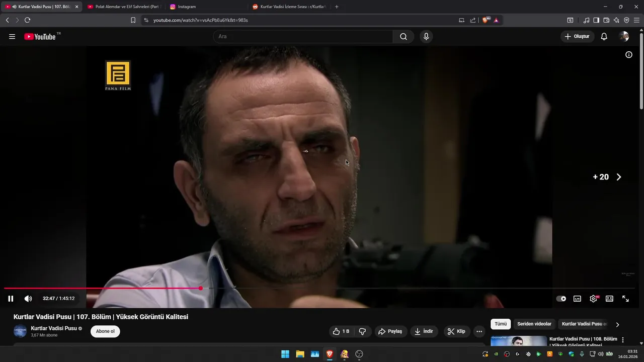Bookmark this page
Image resolution: width=644 pixels, height=362 pixels.
click(133, 20)
